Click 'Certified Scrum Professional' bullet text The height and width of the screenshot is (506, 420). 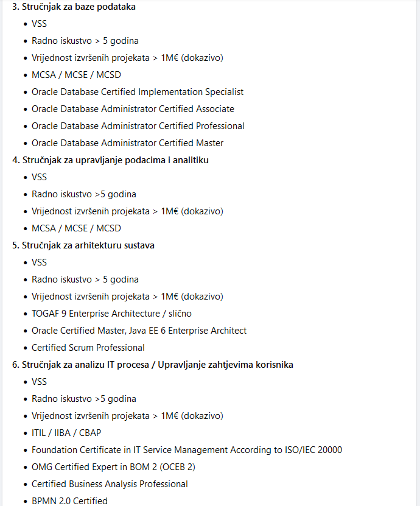click(x=88, y=348)
